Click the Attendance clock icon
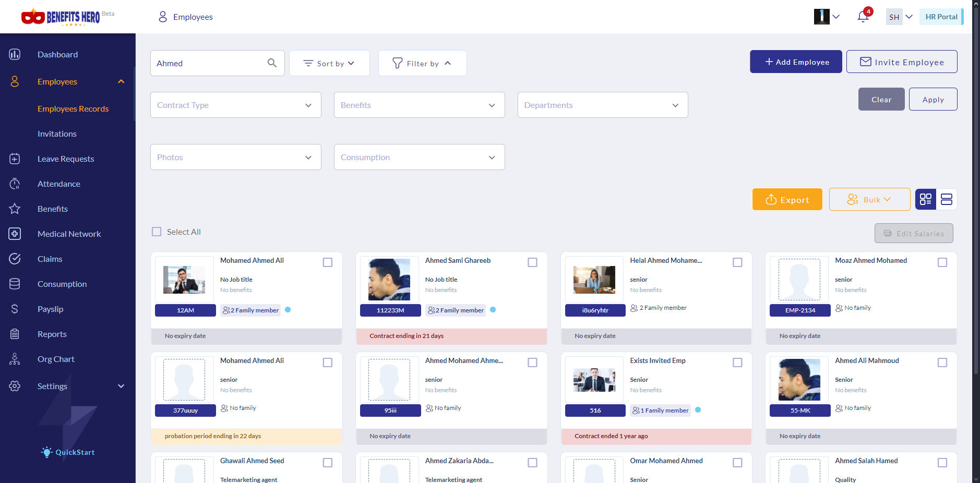This screenshot has height=483, width=980. coord(15,184)
